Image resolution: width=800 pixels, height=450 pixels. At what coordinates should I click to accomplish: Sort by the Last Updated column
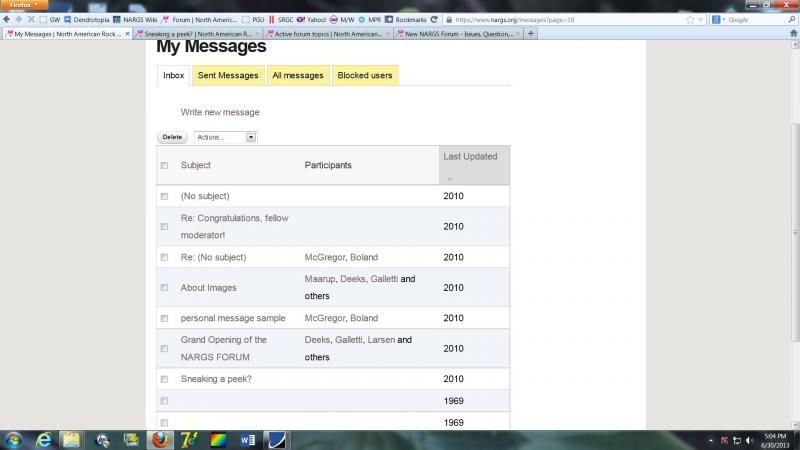[x=469, y=156]
